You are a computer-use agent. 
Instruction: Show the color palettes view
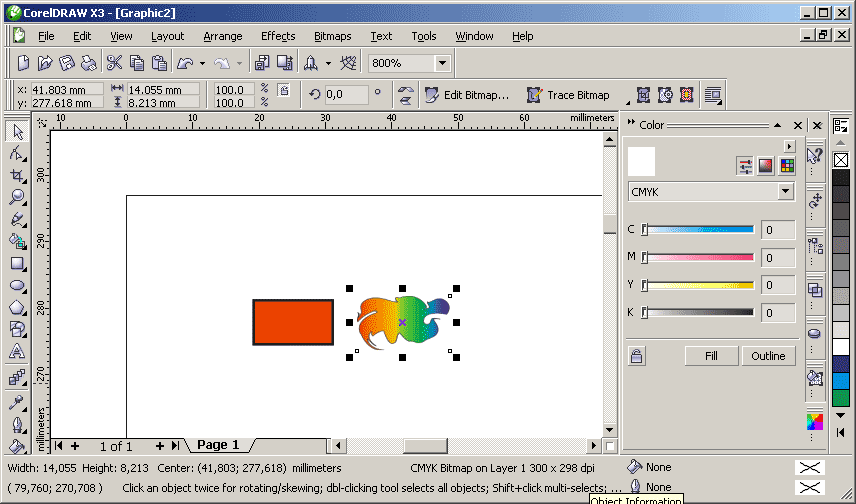(787, 166)
